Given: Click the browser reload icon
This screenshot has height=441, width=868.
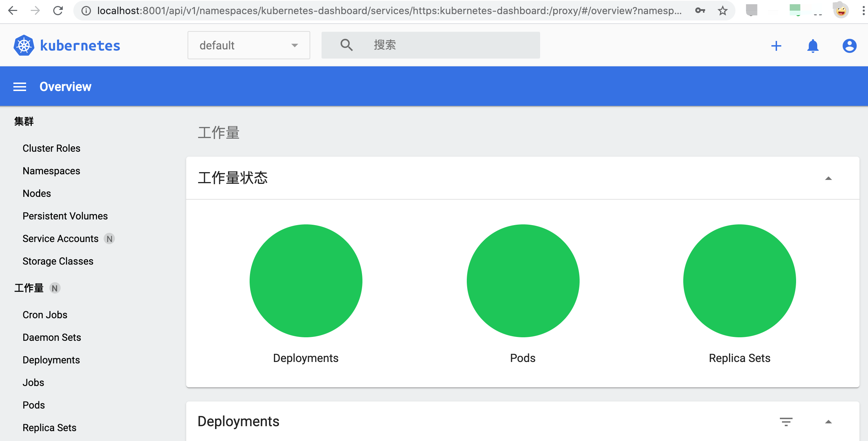Looking at the screenshot, I should [58, 11].
